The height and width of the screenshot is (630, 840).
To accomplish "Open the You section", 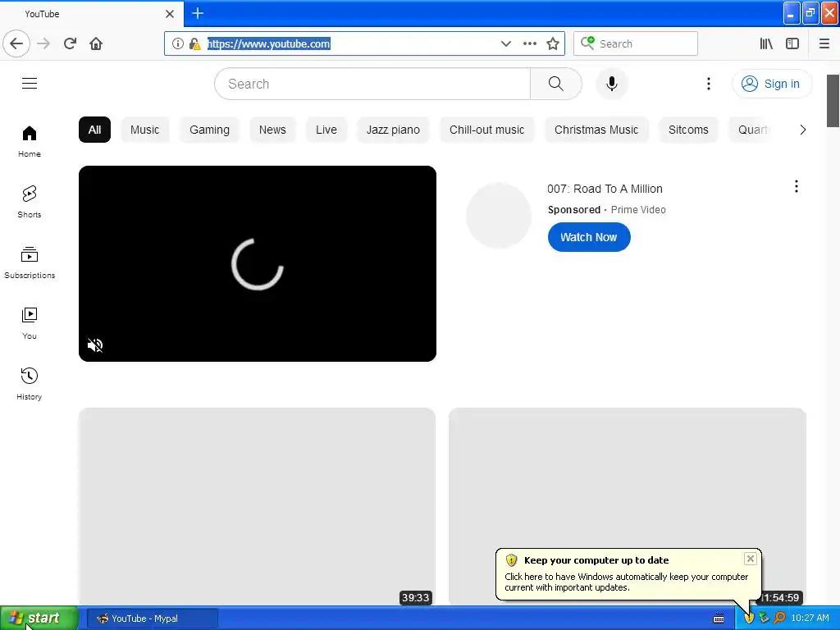I will coord(30,323).
